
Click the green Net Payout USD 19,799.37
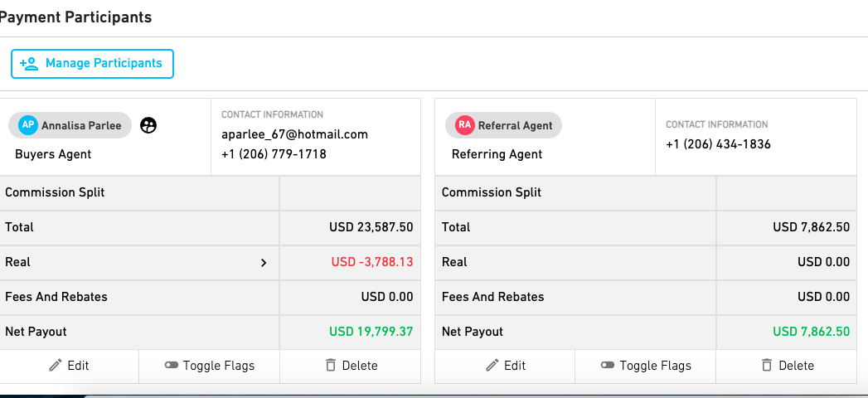click(x=371, y=332)
